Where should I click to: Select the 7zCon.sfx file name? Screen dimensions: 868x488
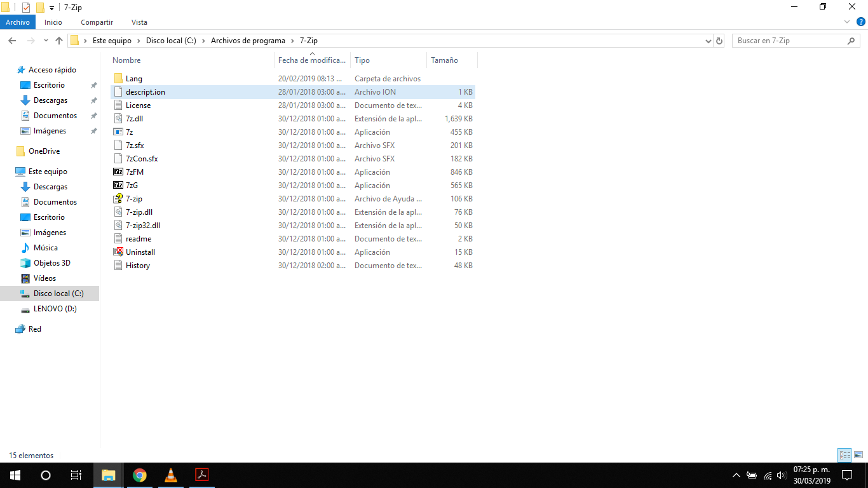142,159
